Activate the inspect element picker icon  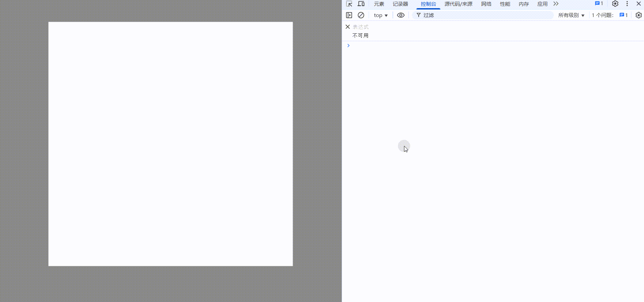click(349, 4)
